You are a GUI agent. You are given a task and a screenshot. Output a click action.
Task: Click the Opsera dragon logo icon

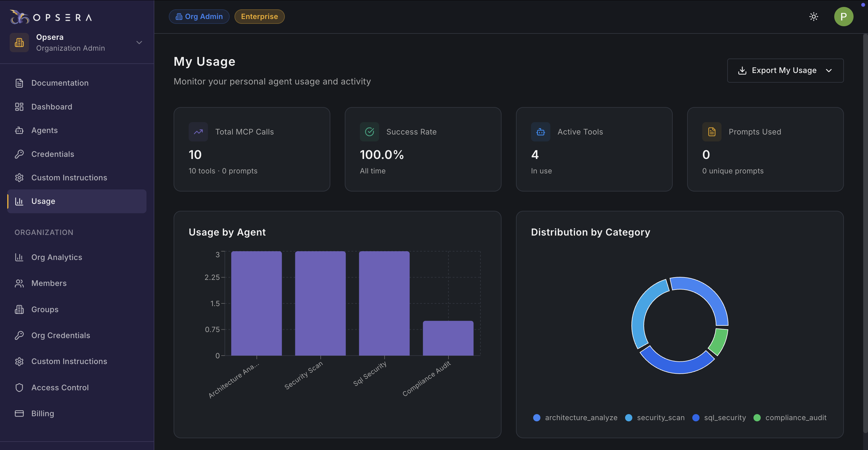(x=19, y=17)
